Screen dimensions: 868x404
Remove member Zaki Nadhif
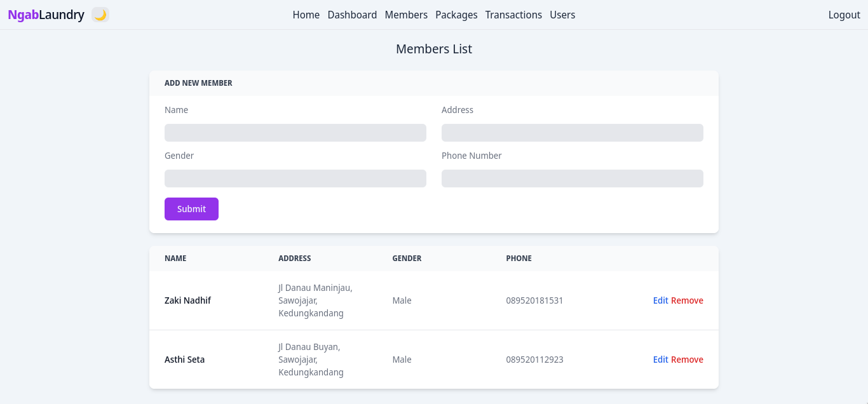[x=687, y=300]
